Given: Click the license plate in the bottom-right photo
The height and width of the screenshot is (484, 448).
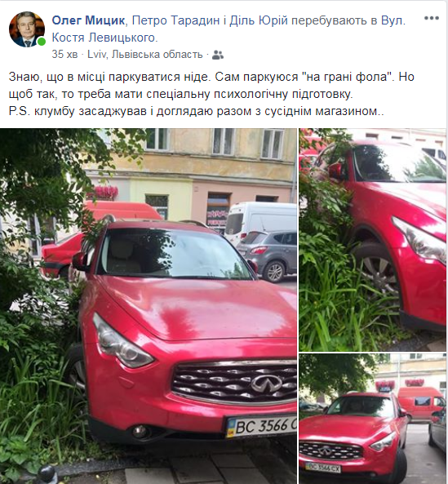Looking at the screenshot, I should (x=322, y=468).
